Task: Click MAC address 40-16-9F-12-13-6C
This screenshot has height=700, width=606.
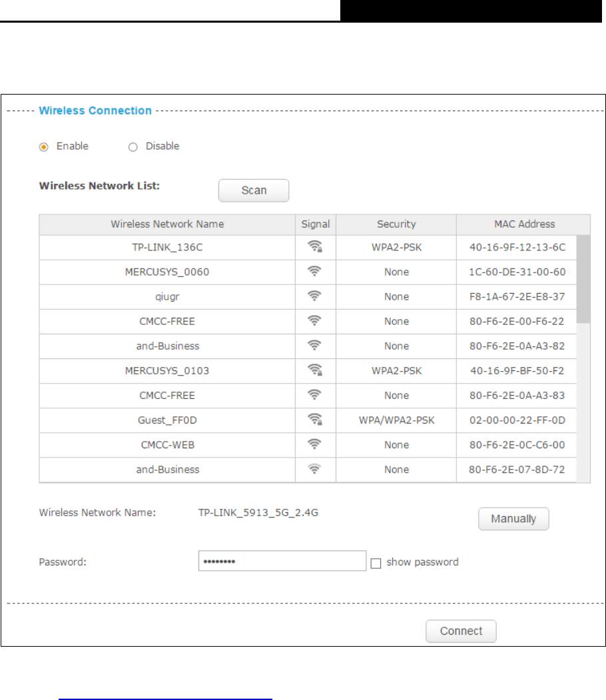Action: 517,247
